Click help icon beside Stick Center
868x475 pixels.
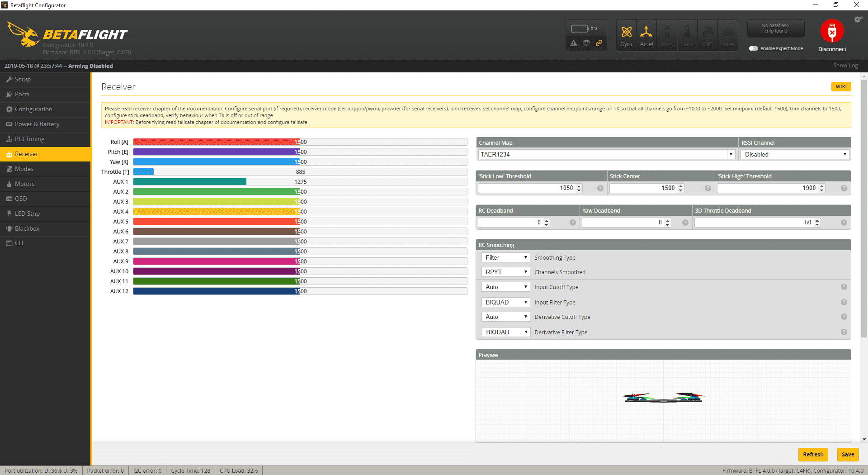tap(708, 188)
